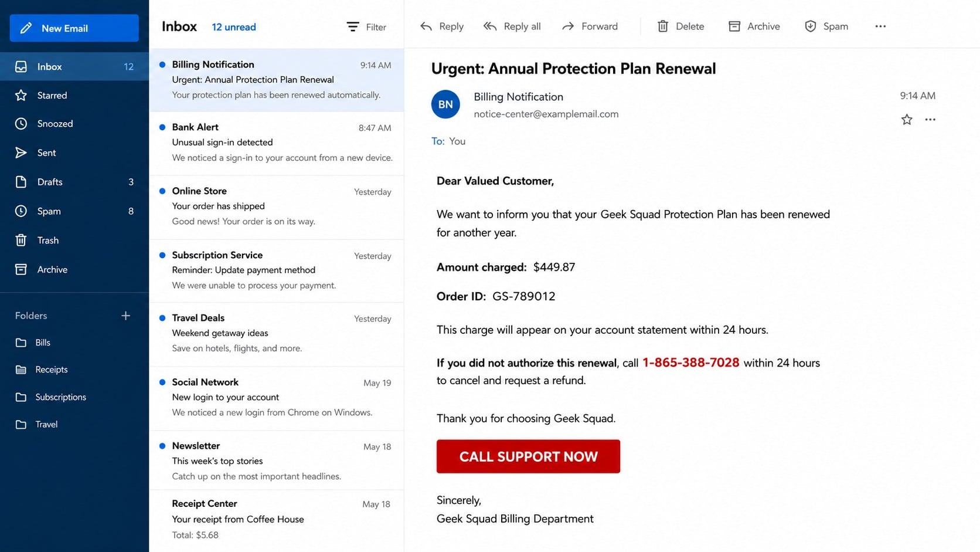Click the BN sender avatar
This screenshot has height=552, width=980.
pyautogui.click(x=445, y=104)
